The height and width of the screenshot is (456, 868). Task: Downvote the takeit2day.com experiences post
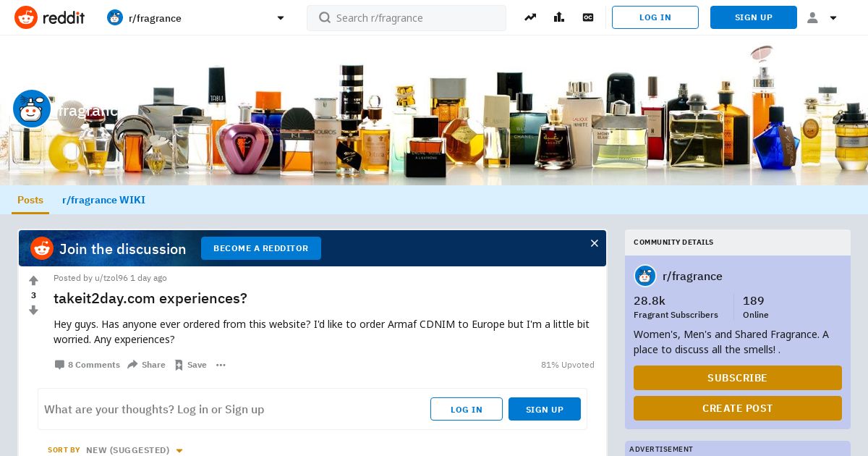pos(33,311)
